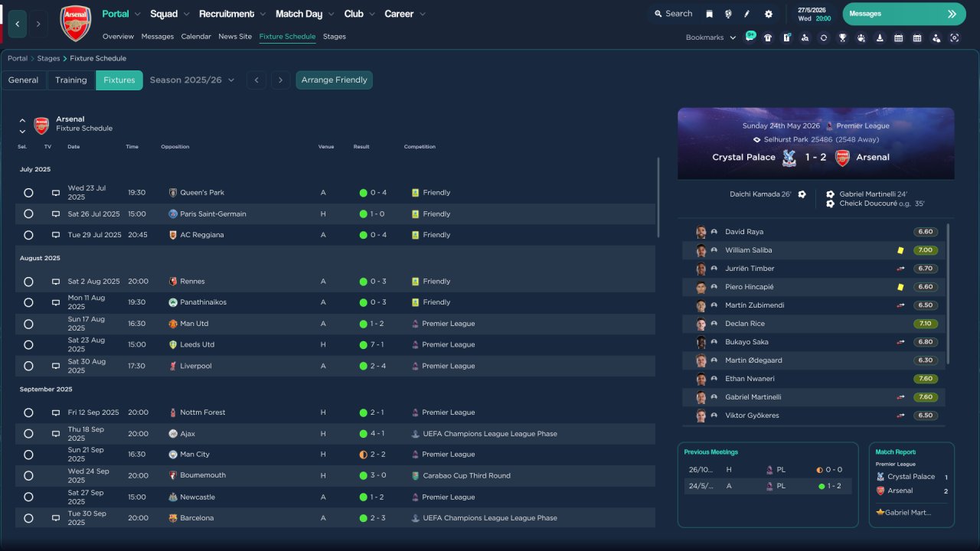Click the fixture list vertical scrollbar

coord(658,197)
